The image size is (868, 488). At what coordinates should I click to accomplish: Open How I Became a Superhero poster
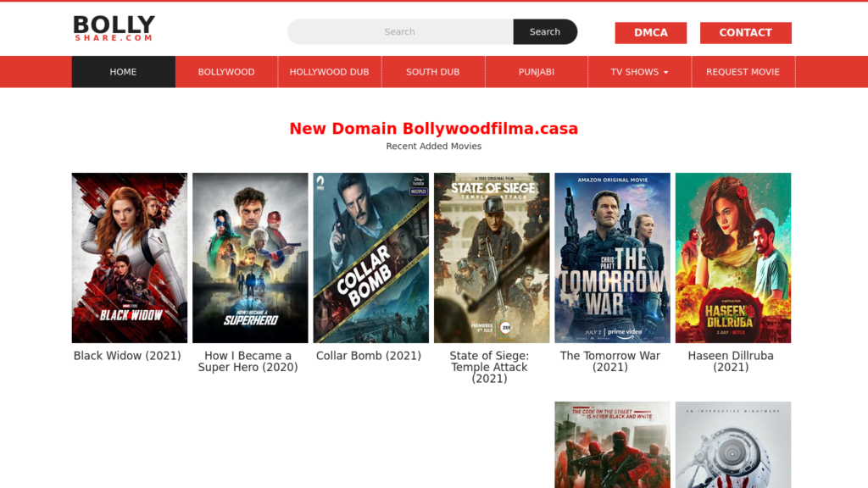250,258
